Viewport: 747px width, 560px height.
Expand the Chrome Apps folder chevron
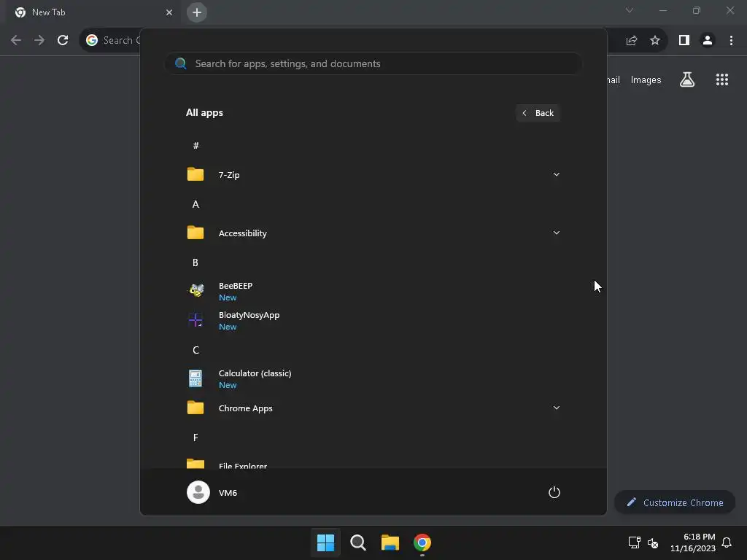(x=556, y=408)
